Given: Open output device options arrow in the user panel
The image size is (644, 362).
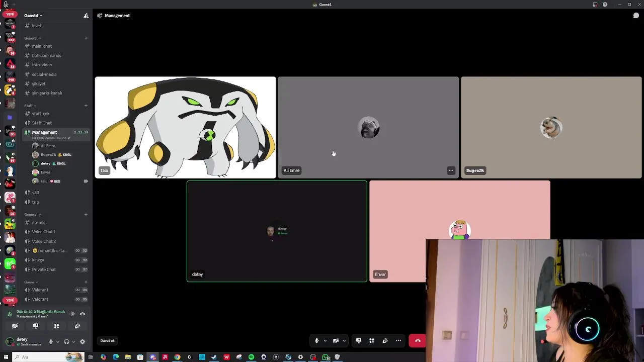Looking at the screenshot, I should pyautogui.click(x=73, y=341).
